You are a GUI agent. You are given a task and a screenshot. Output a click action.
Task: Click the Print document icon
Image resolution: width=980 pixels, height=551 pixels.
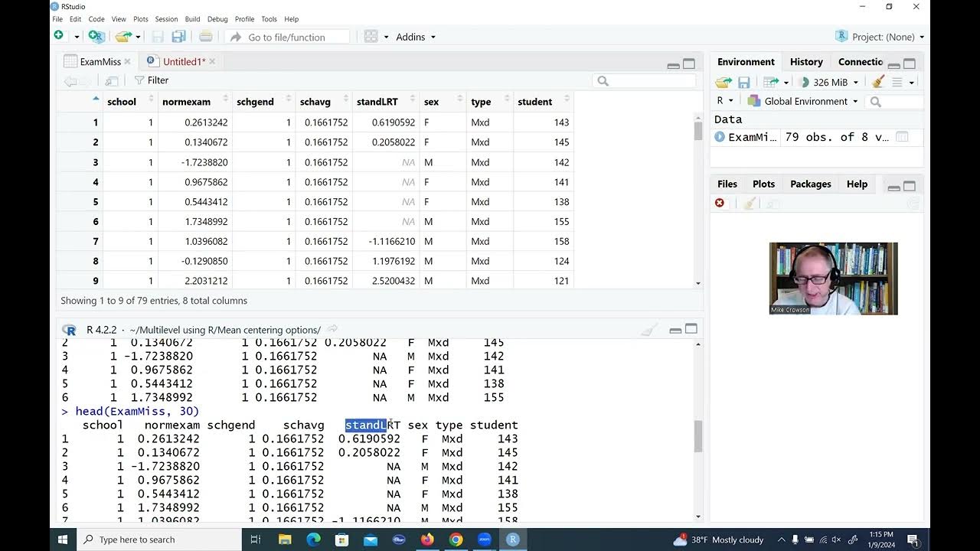(x=206, y=36)
